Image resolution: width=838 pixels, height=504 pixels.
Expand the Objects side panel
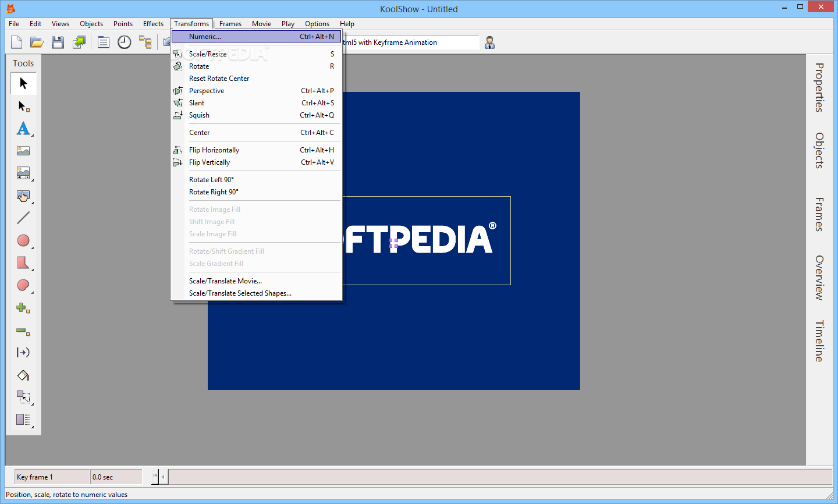pyautogui.click(x=819, y=151)
